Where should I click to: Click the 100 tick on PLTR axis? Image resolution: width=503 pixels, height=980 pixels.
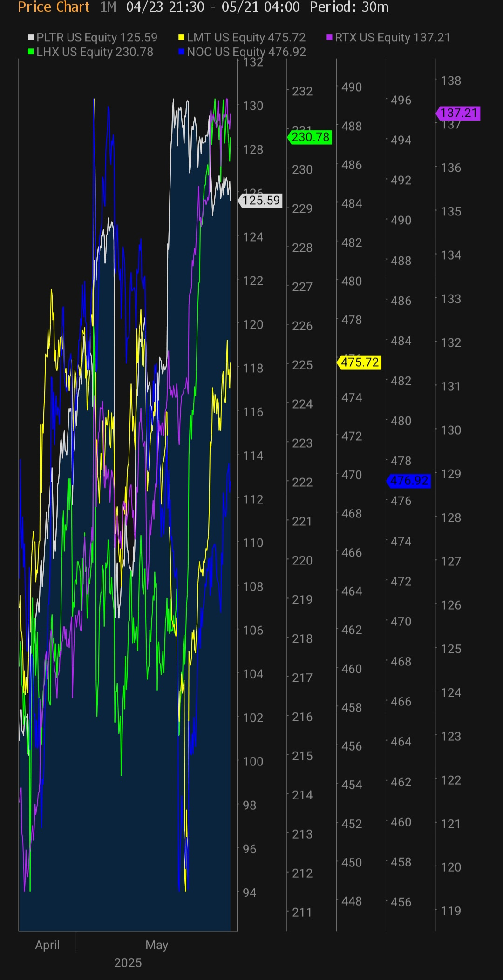253,762
